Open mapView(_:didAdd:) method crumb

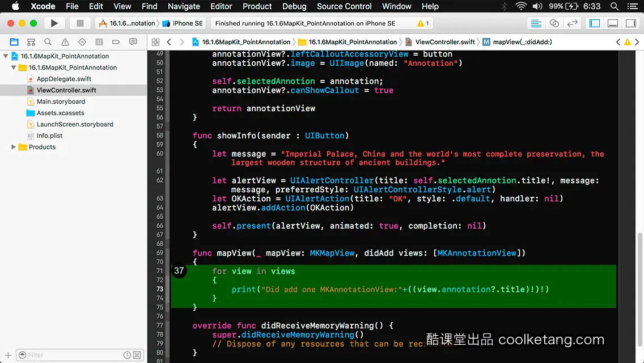pyautogui.click(x=517, y=42)
